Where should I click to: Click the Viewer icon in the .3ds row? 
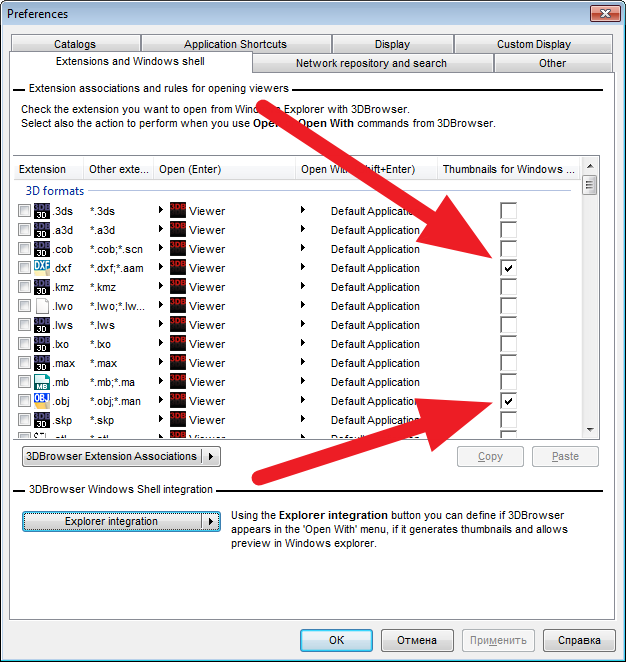tap(178, 210)
